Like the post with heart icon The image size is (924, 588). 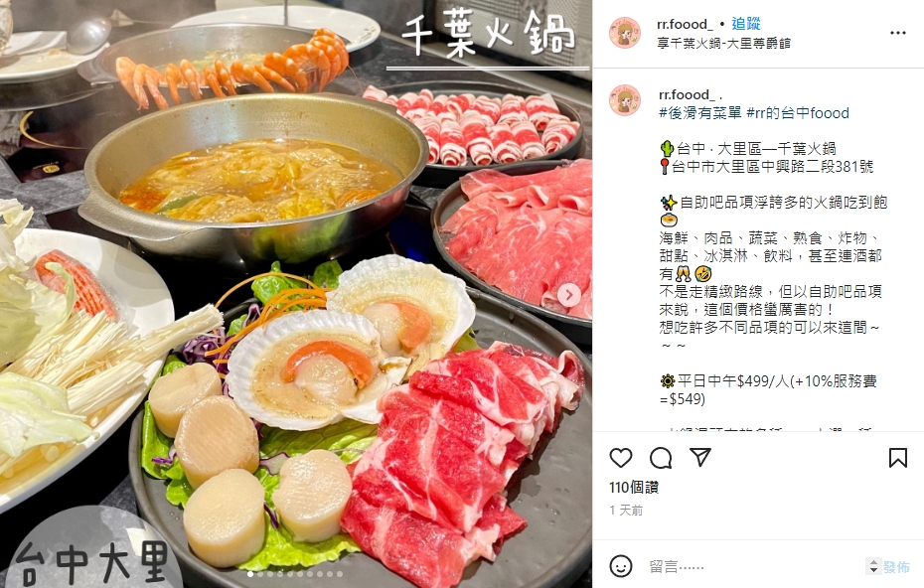pos(621,458)
